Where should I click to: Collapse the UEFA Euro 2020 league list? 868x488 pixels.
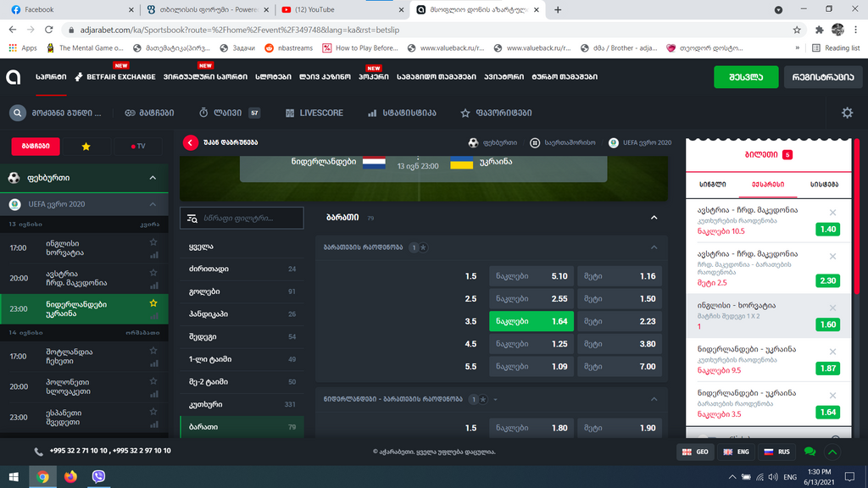coord(153,204)
